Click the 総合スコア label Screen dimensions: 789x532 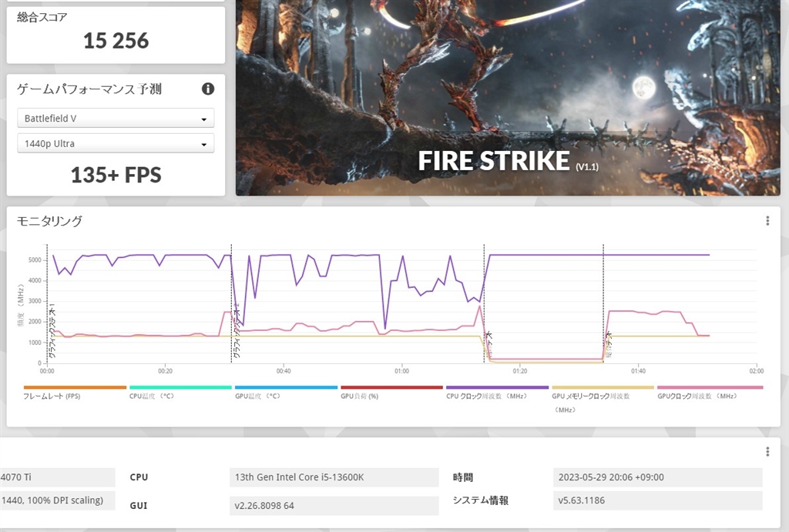42,17
